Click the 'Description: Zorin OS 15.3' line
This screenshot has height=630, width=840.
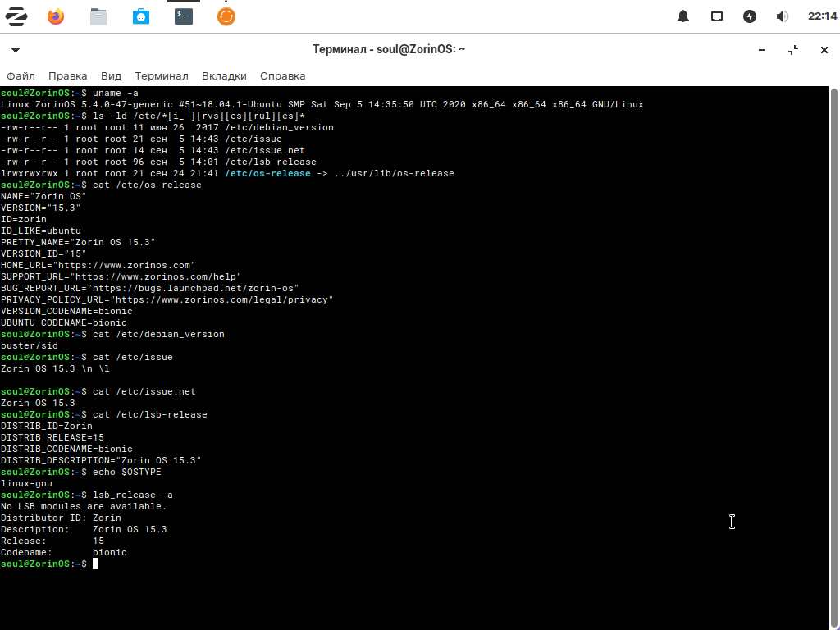(84, 529)
